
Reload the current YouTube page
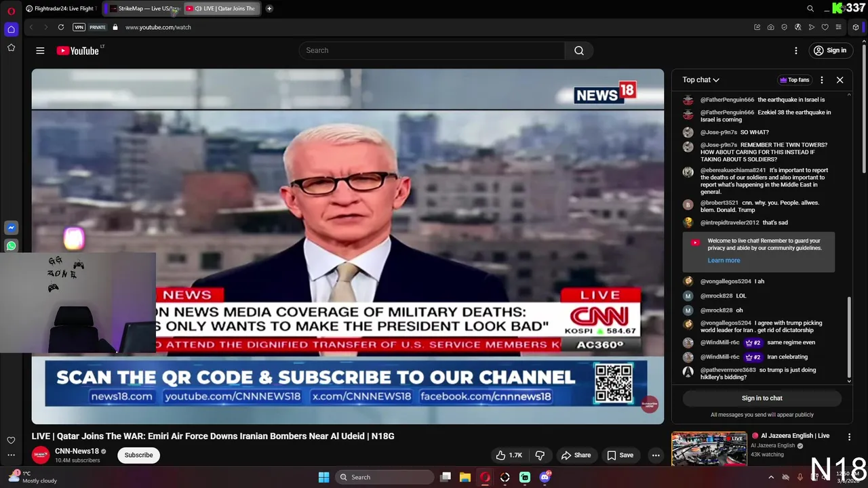click(61, 27)
